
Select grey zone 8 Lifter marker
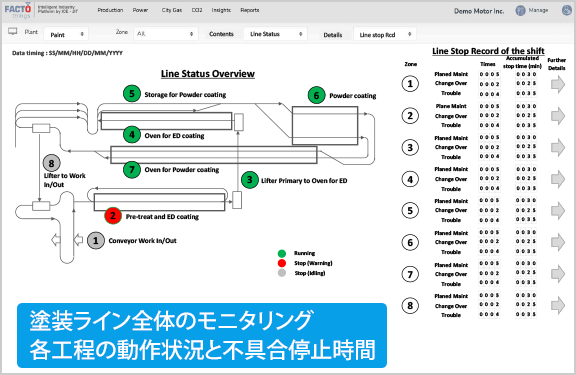click(x=51, y=163)
